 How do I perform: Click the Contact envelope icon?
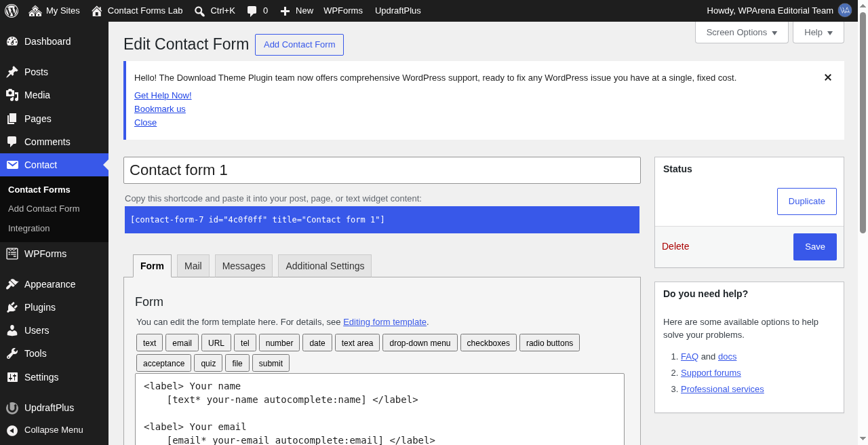[x=12, y=165]
